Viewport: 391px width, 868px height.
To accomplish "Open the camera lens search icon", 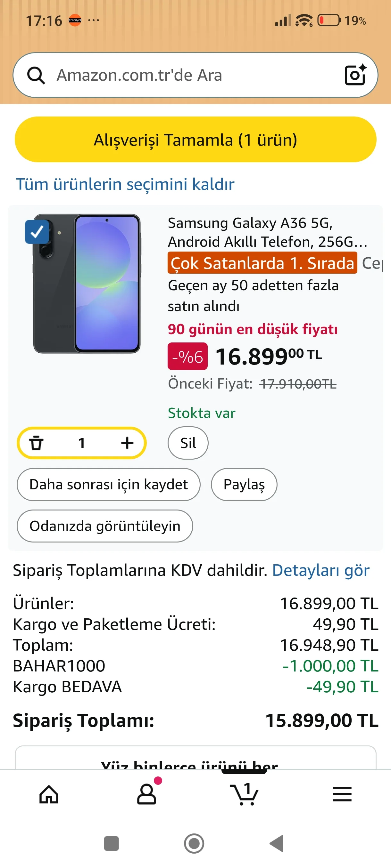I will click(x=355, y=75).
